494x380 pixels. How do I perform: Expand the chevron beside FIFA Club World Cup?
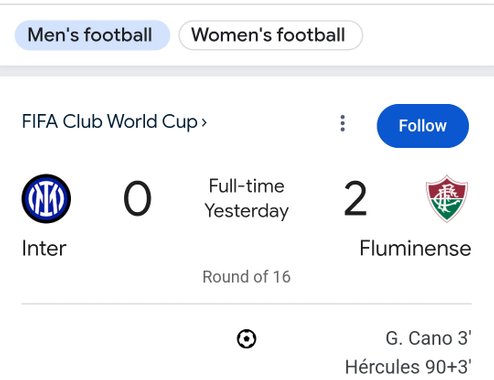204,123
